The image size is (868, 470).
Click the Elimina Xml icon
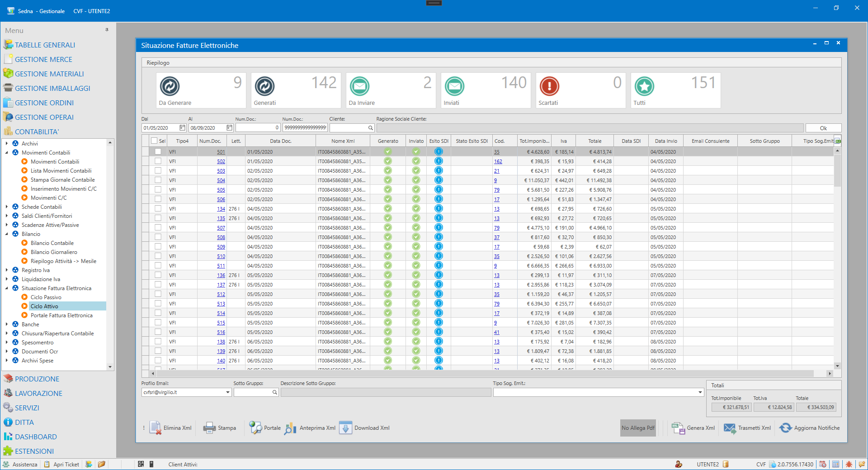click(156, 428)
